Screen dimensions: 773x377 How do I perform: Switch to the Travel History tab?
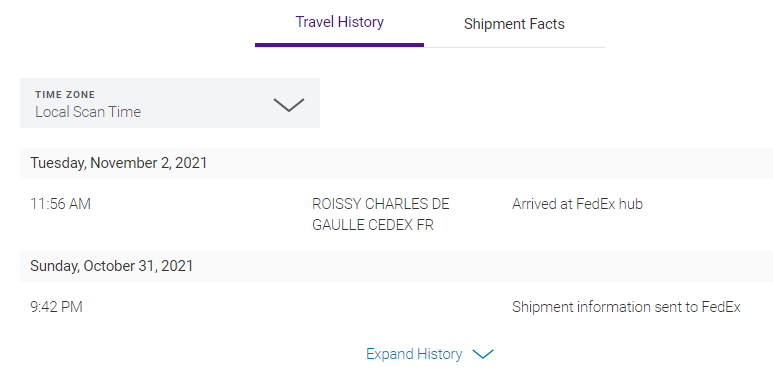pos(339,22)
